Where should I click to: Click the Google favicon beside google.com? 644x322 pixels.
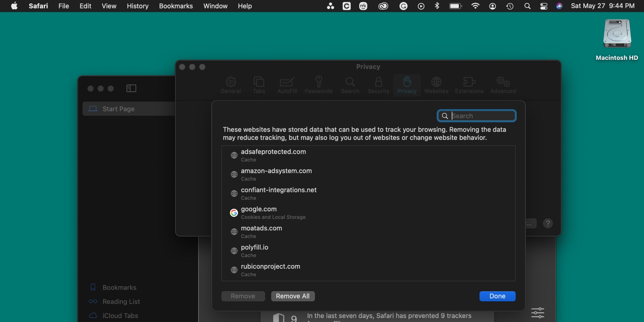pos(234,213)
